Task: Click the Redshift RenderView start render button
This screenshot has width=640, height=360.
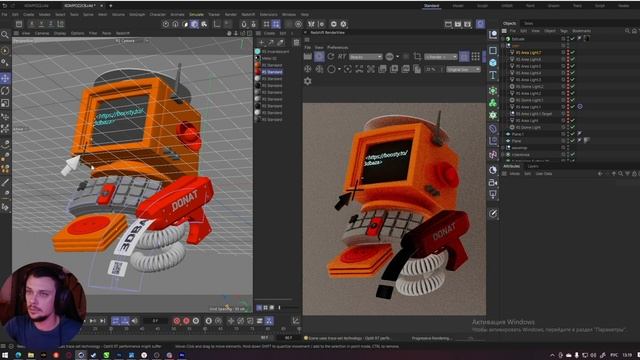Action: coord(319,57)
